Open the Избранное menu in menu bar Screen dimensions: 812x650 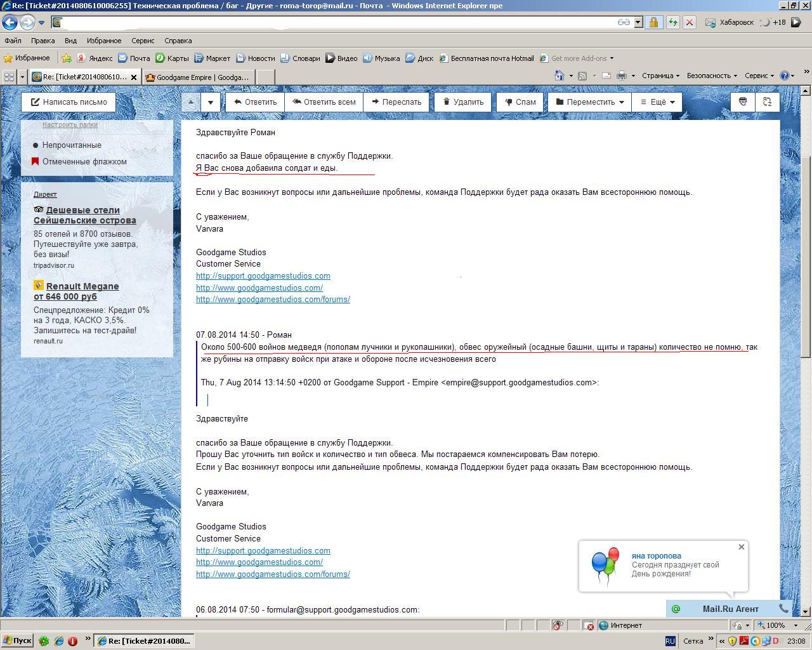[104, 41]
